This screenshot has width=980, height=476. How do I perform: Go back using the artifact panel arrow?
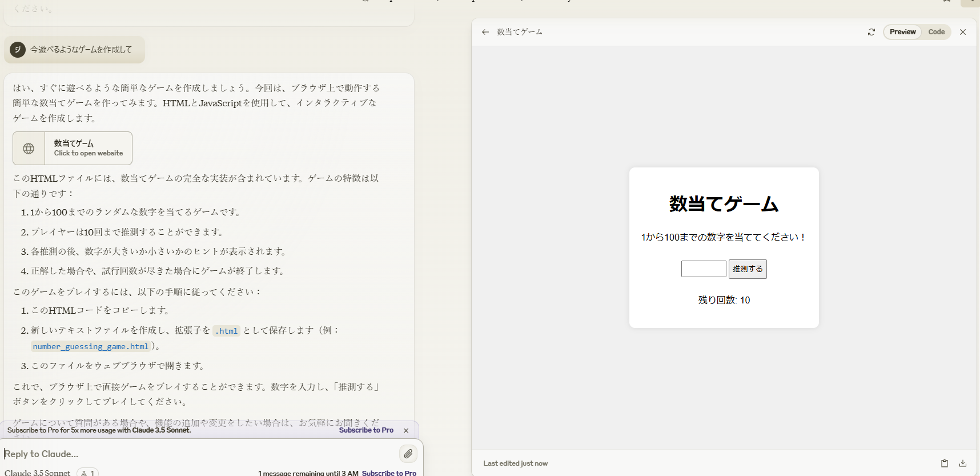point(485,32)
